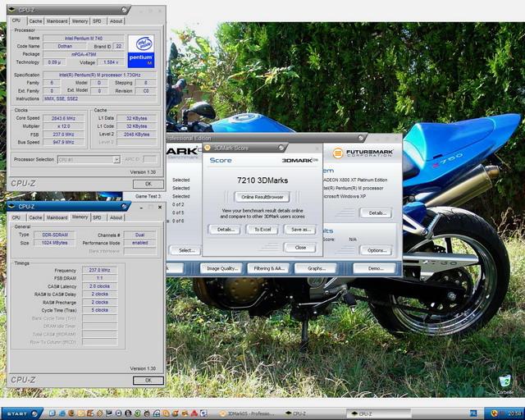This screenshot has width=525, height=420.
Task: Click Details... in 3DMark Score dialog
Action: click(224, 230)
